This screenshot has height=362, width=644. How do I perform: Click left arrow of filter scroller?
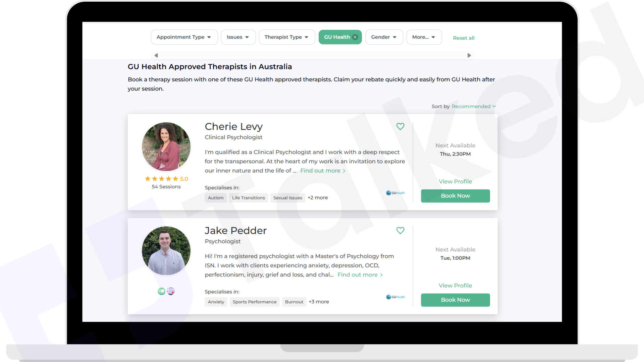[156, 55]
